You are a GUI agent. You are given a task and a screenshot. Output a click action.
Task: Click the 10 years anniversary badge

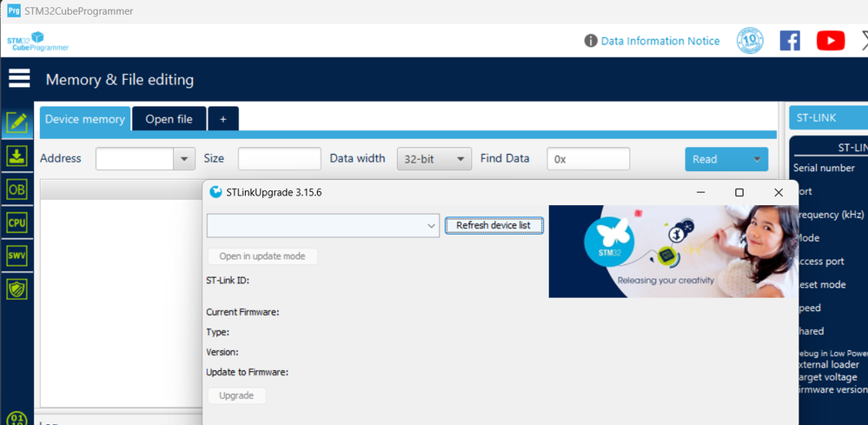coord(750,41)
